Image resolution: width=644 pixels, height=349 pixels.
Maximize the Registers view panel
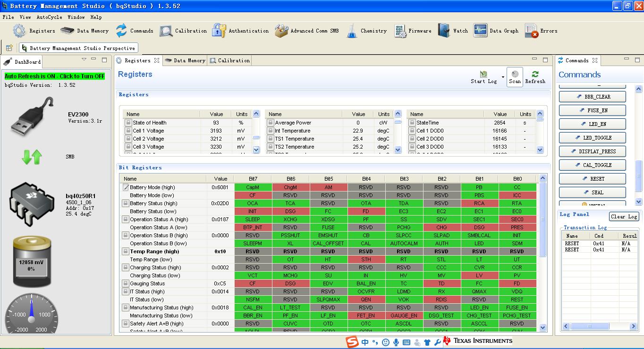tap(545, 59)
